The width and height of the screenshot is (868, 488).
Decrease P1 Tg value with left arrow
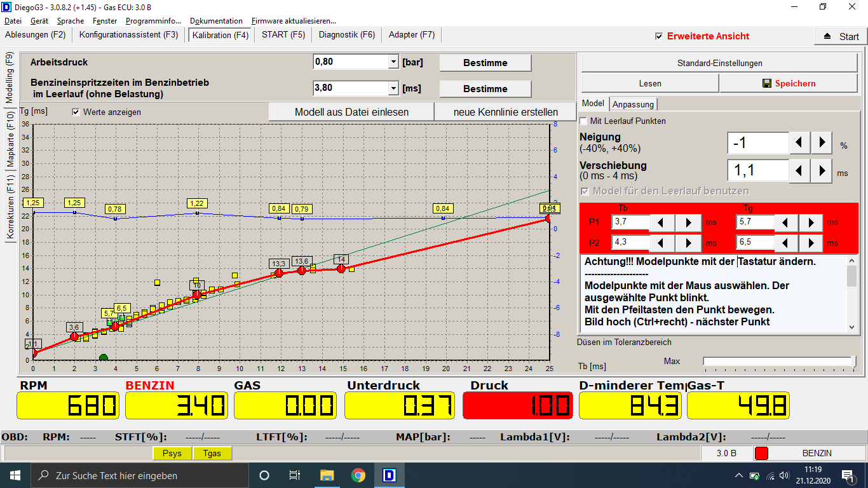[786, 222]
